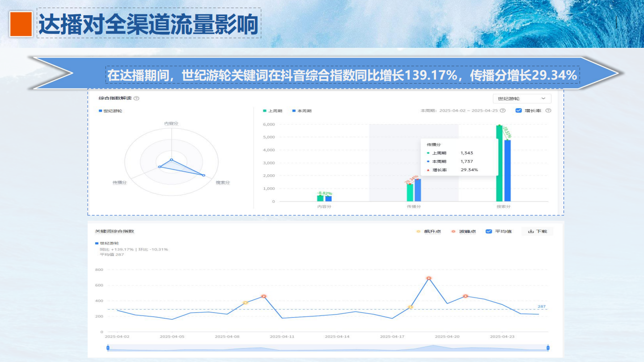The width and height of the screenshot is (644, 362).
Task: Expand the 世纪游轮 keyword dropdown
Action: (522, 98)
